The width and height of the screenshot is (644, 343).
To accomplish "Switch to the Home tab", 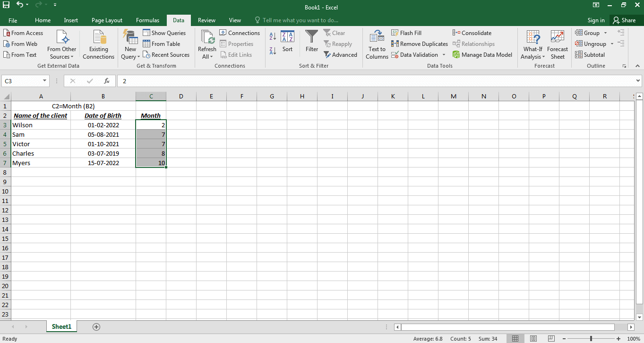I will pyautogui.click(x=43, y=20).
